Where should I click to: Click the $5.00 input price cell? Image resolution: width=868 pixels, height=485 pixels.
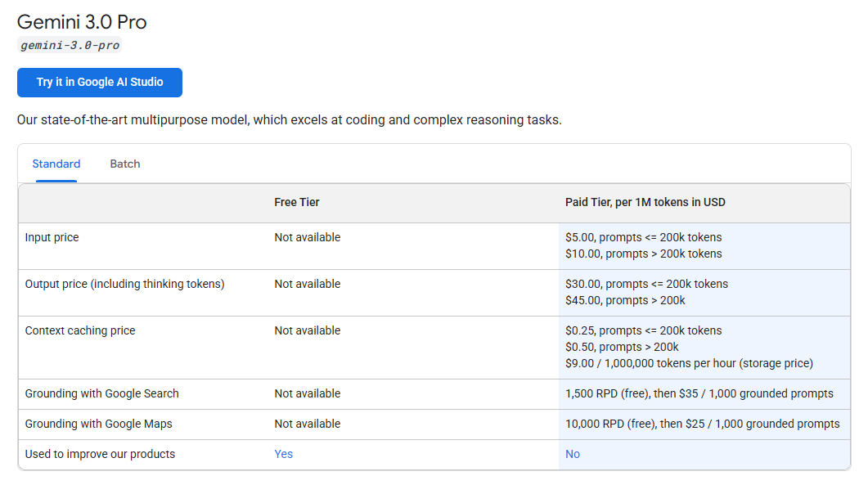pos(644,237)
